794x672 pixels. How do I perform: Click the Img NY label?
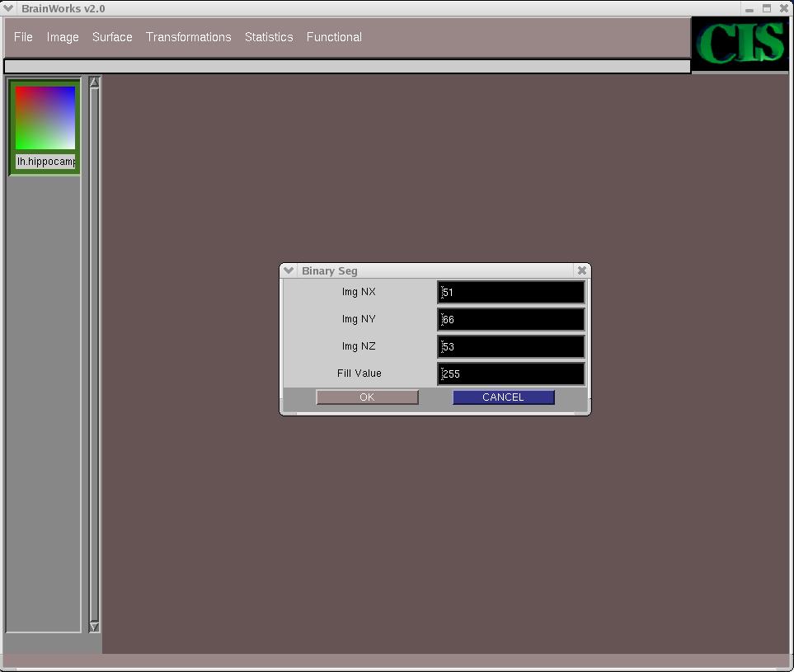tap(359, 319)
